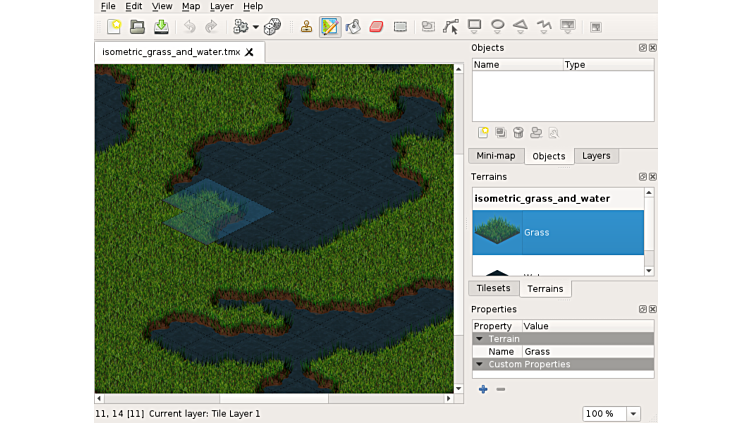Select the Grass terrain thumbnail
752x423 pixels.
coord(497,232)
